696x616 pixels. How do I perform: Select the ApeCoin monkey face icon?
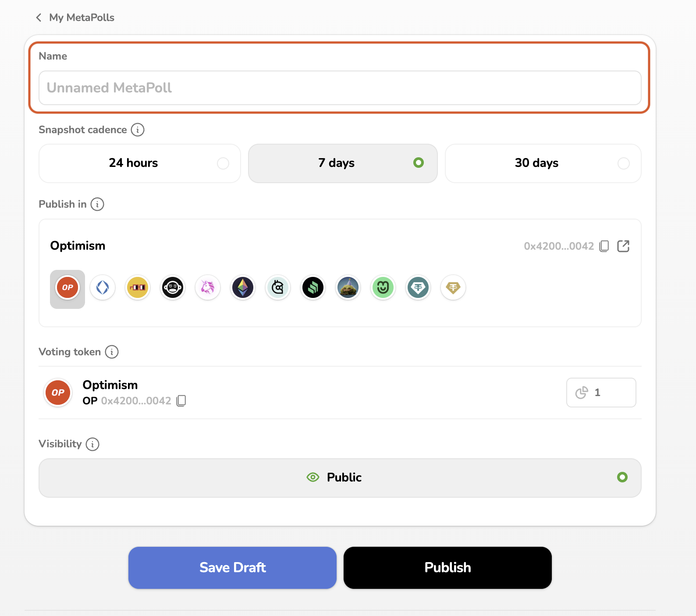173,288
